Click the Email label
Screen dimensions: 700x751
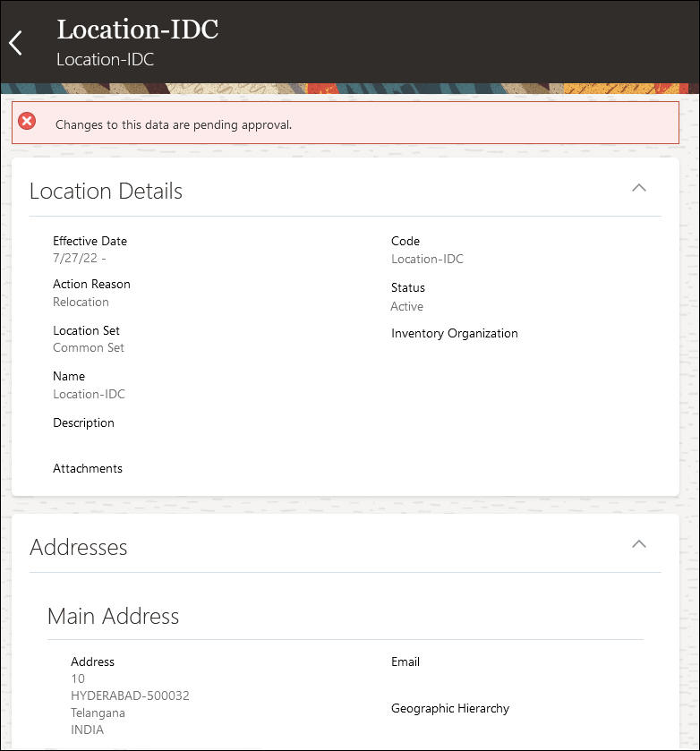405,661
